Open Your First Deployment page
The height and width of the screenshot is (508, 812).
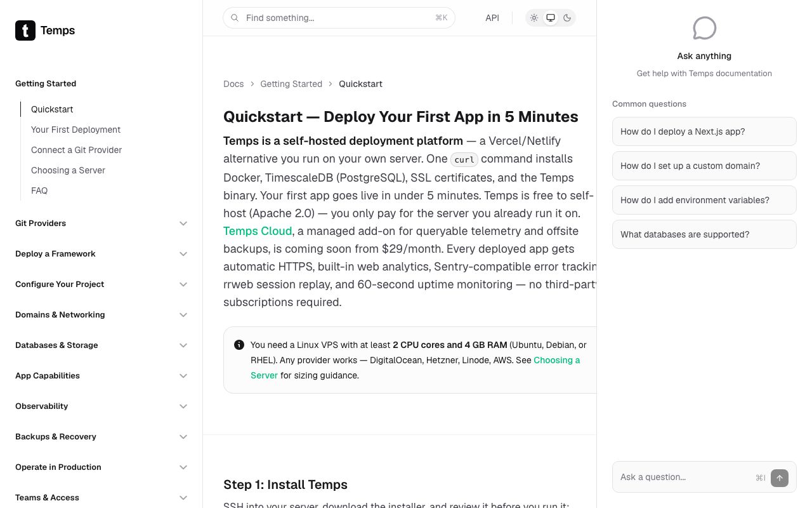75,130
